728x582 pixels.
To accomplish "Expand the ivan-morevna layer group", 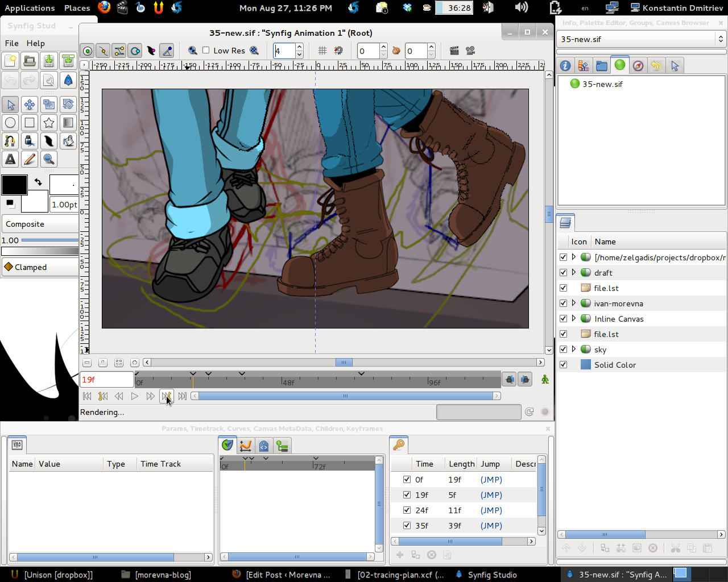I will [x=574, y=303].
